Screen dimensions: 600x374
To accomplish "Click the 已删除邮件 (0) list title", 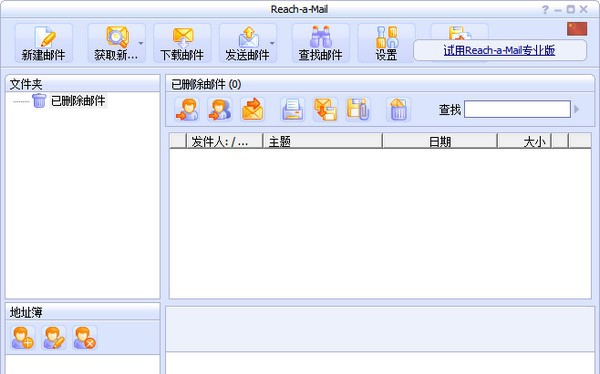I will click(x=206, y=84).
